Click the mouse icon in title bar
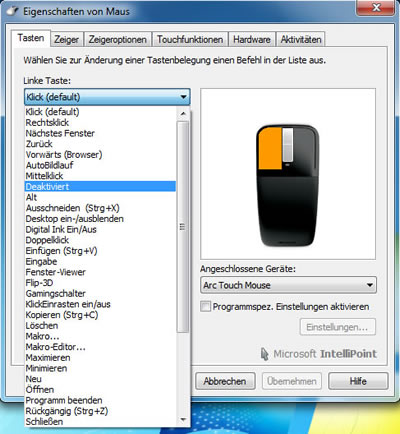 click(13, 11)
